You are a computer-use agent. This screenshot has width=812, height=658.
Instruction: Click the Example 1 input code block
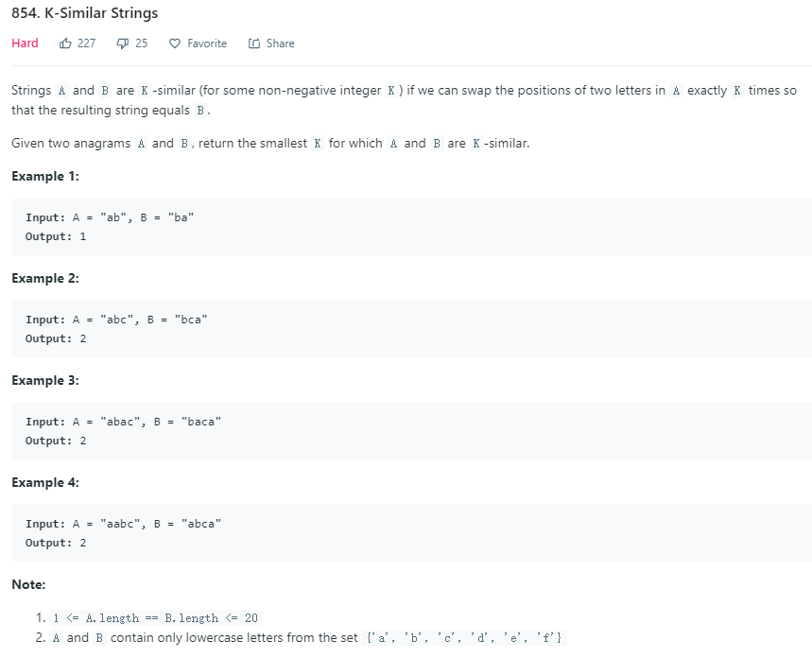(x=412, y=226)
